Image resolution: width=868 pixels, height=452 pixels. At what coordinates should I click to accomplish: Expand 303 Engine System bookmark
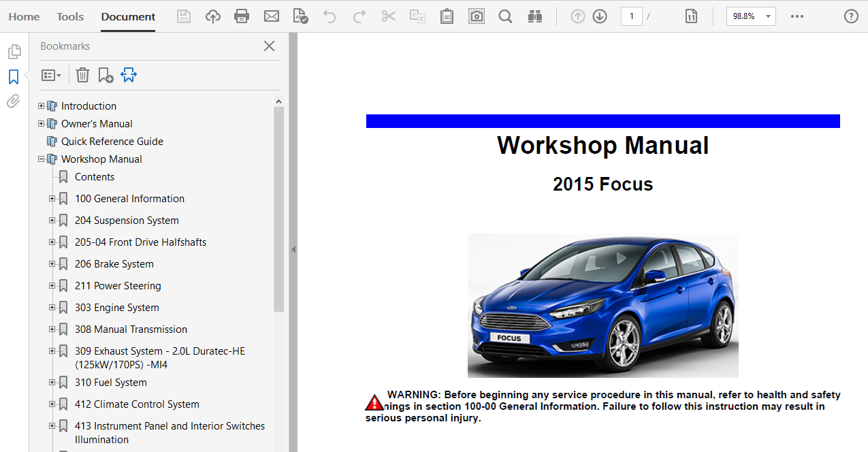[x=52, y=308]
